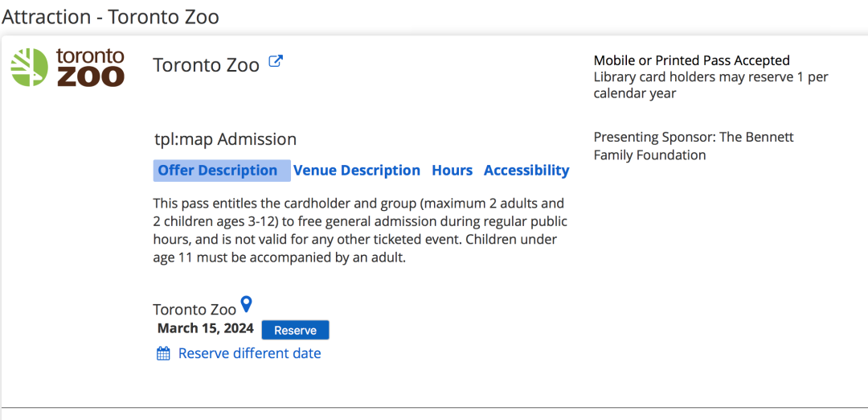Screen dimensions: 868x420
Task: Click the Toronto Zoo venue title
Action: pos(207,65)
